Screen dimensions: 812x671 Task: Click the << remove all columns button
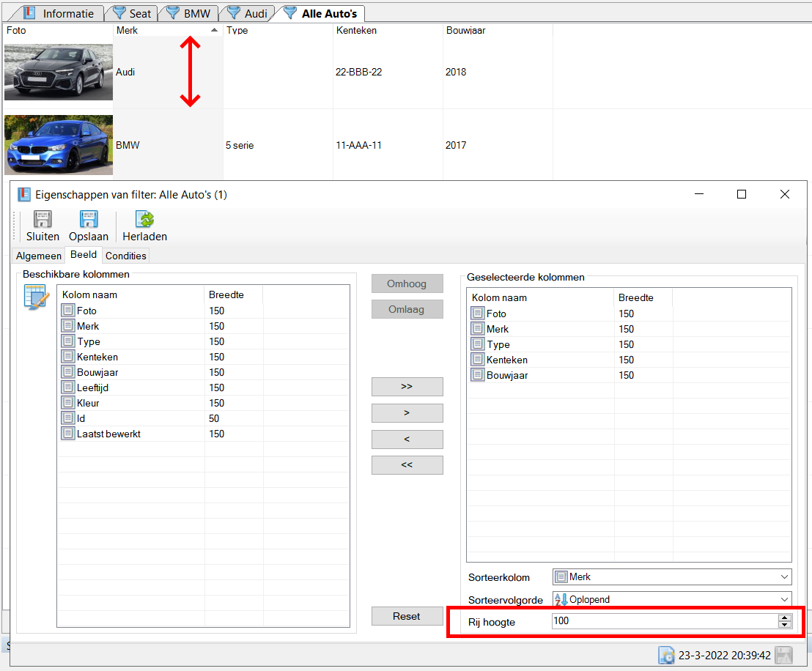point(407,465)
